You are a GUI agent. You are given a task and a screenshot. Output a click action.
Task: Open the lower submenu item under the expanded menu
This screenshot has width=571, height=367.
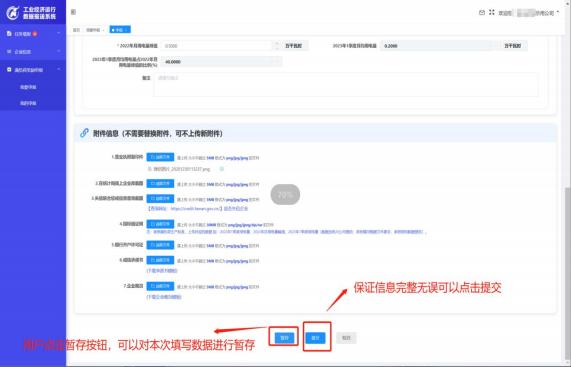coord(28,103)
